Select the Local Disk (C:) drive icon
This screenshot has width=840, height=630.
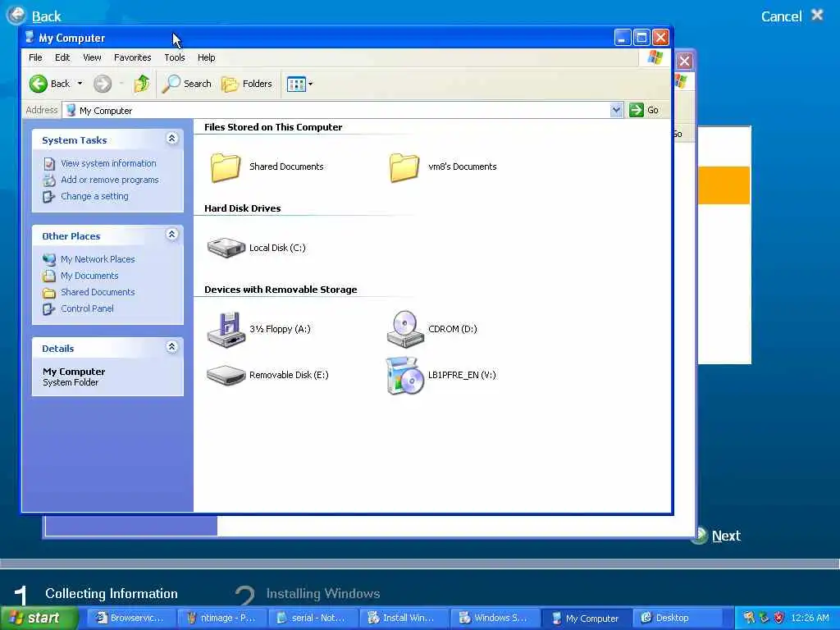226,248
